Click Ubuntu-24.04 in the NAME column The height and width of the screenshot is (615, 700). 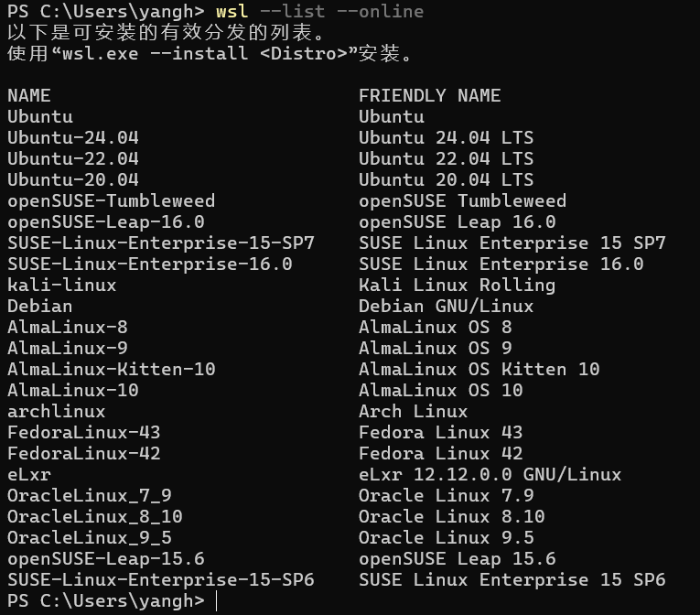[73, 137]
